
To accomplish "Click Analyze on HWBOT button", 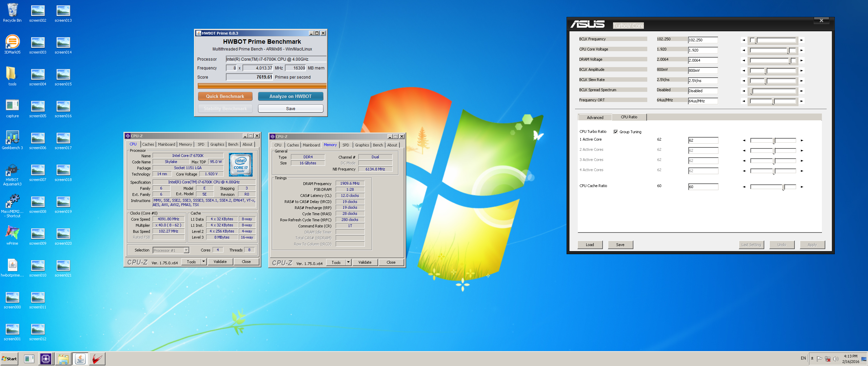I will (291, 96).
